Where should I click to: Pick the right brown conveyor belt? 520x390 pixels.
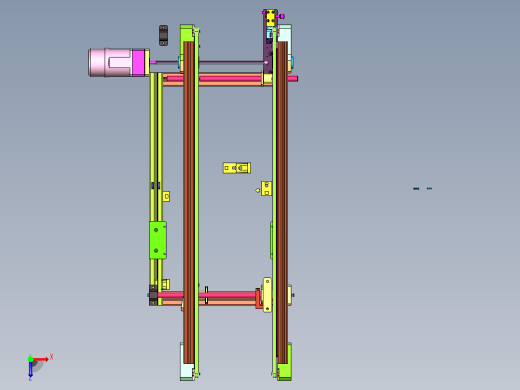pos(282,202)
